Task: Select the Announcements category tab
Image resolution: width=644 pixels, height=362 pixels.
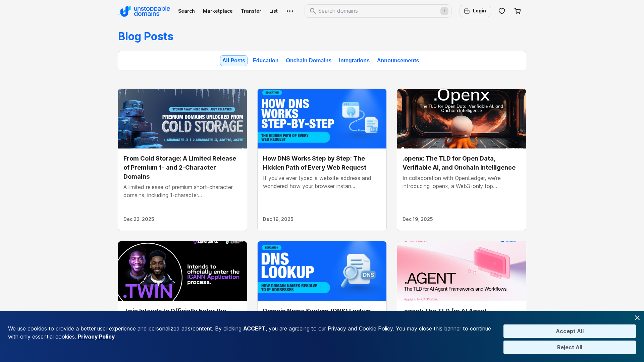Action: (398, 61)
